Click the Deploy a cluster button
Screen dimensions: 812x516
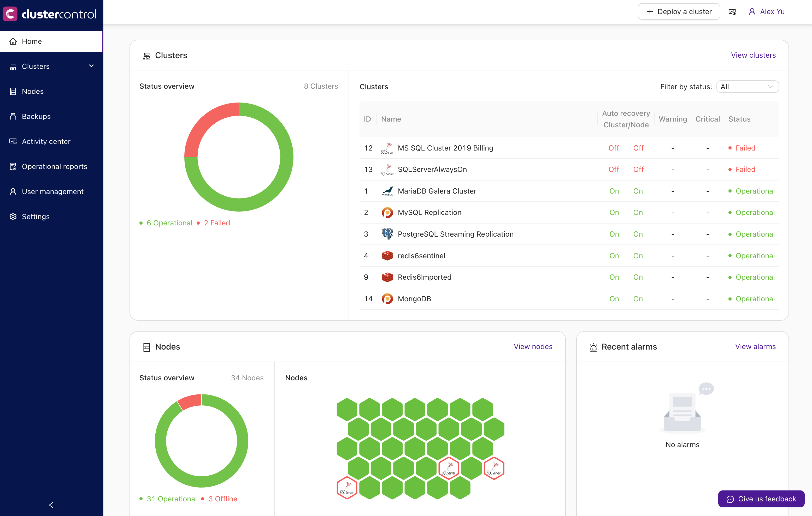click(x=679, y=12)
